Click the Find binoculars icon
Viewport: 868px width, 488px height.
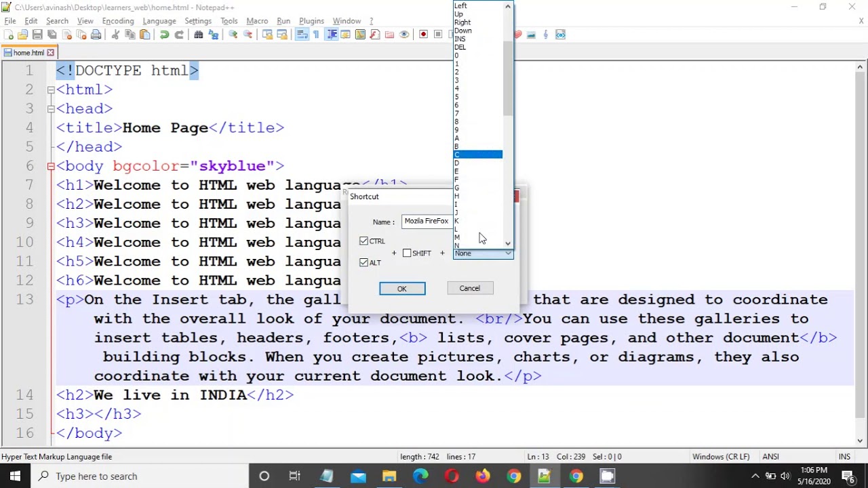coord(199,35)
